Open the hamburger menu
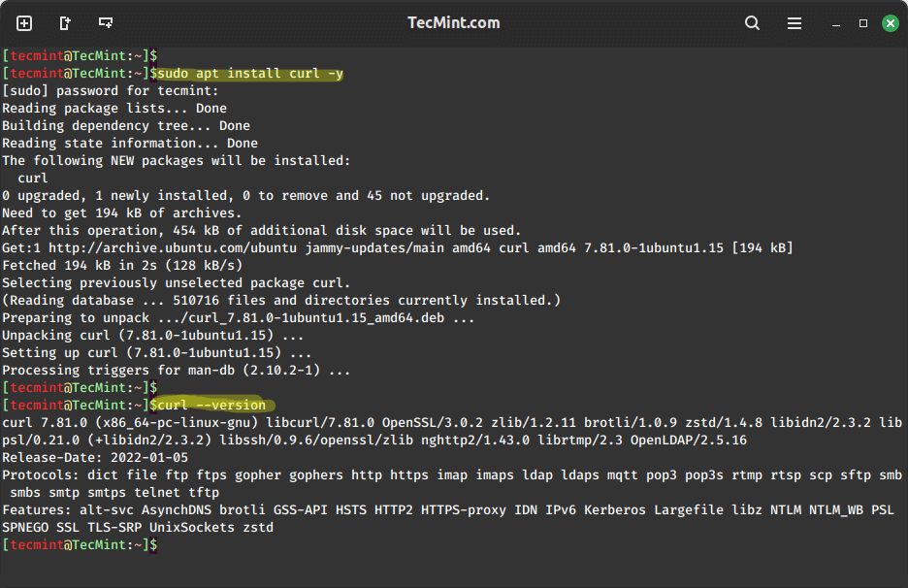 point(794,22)
